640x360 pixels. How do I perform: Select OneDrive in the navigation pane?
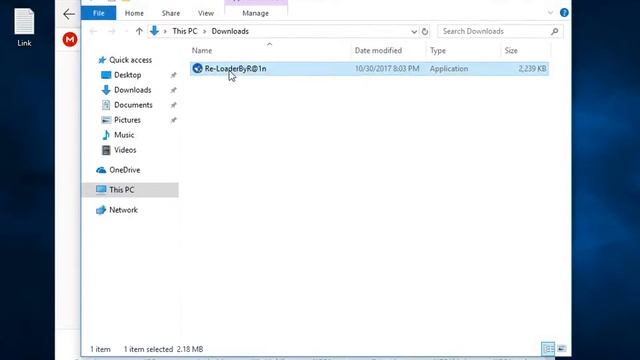[124, 170]
